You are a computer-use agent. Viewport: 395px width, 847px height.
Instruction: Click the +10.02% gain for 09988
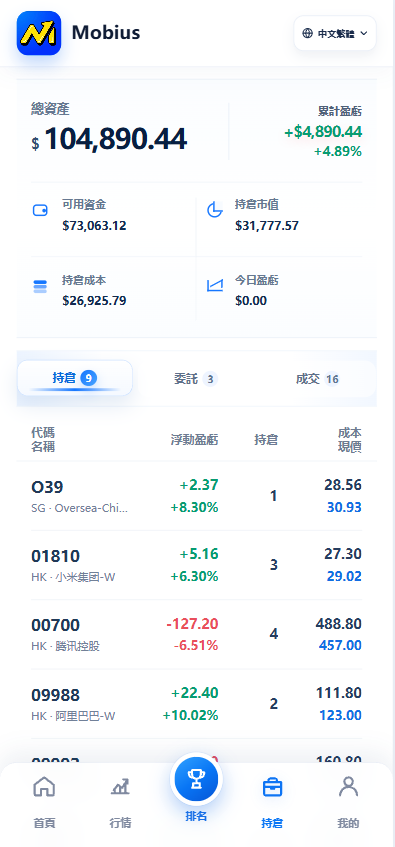(x=190, y=715)
